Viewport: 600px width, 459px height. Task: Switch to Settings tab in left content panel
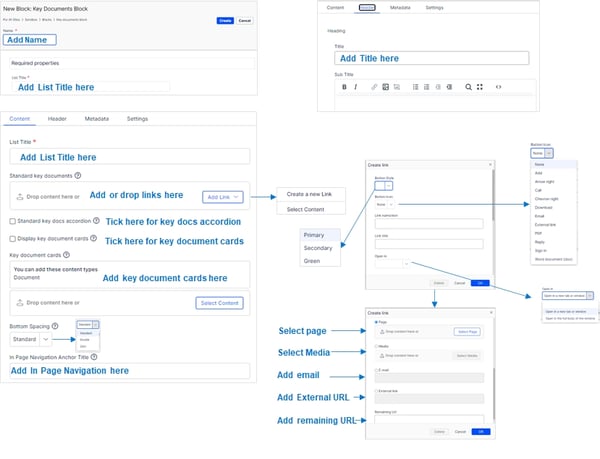[x=137, y=119]
